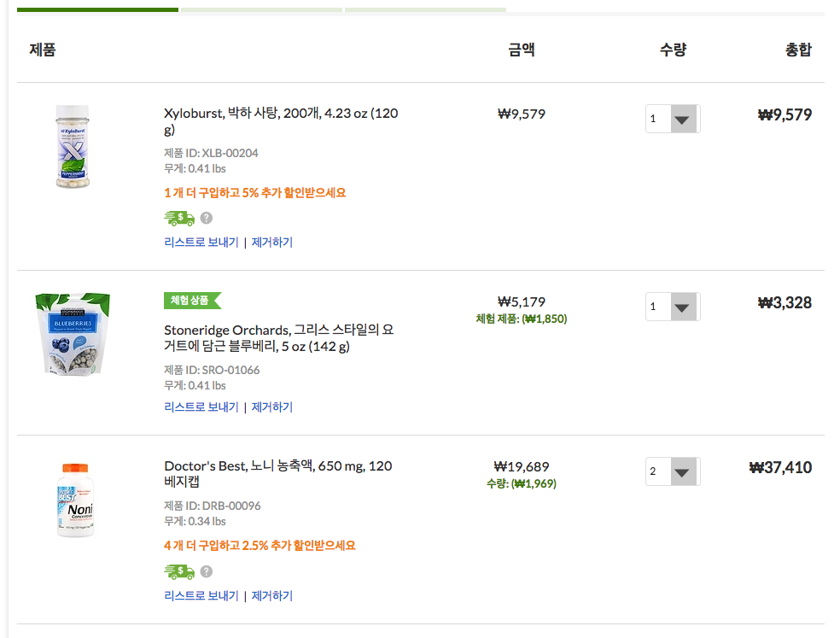
Task: Click the question mark icon beside Xyloburst truck
Action: 207,218
